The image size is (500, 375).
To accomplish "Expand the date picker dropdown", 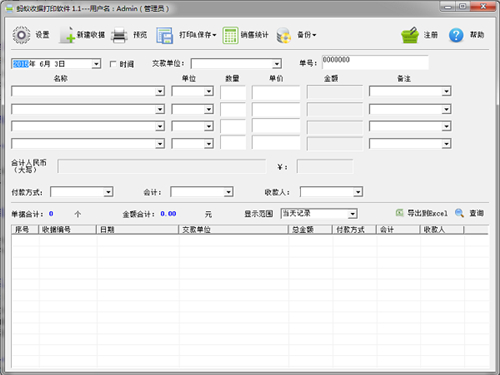I will tap(96, 64).
